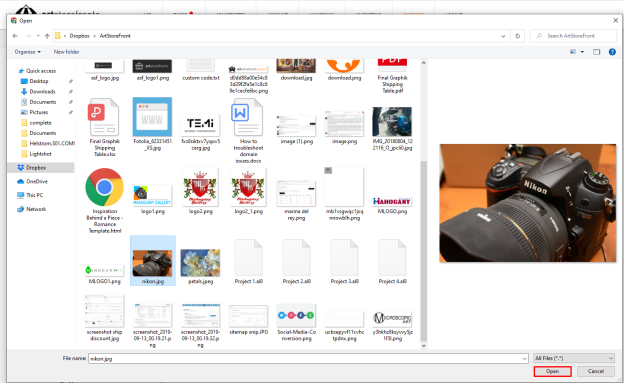624x383 pixels.
Task: Select the Chrome HTML file icon
Action: (x=105, y=187)
